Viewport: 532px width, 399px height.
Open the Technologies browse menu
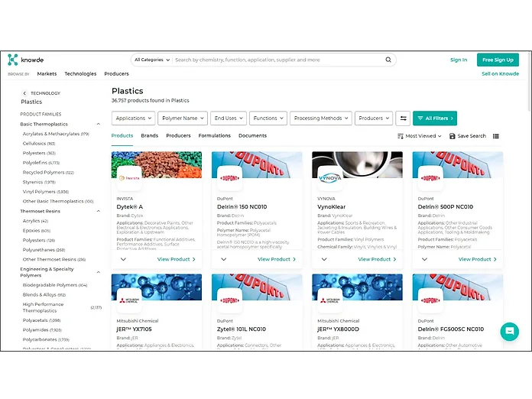pyautogui.click(x=80, y=73)
